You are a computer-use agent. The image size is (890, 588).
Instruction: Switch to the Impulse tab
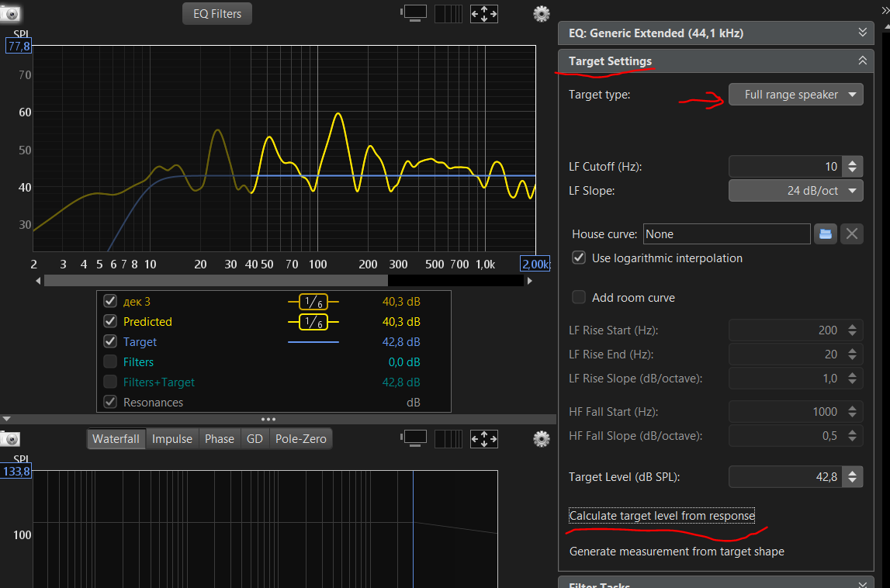click(x=172, y=439)
